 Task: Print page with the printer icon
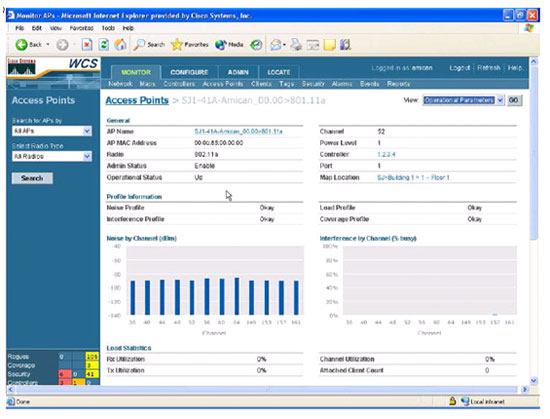(x=296, y=45)
